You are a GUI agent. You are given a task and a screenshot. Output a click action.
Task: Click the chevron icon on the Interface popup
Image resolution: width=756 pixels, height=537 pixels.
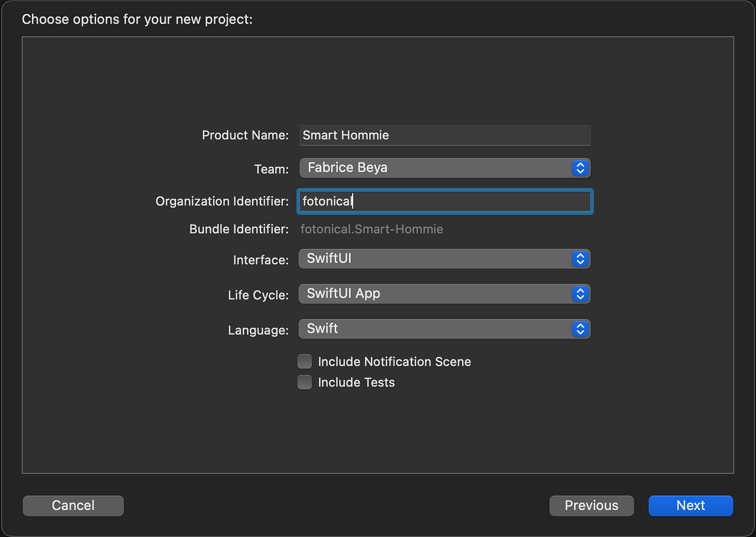click(x=580, y=259)
